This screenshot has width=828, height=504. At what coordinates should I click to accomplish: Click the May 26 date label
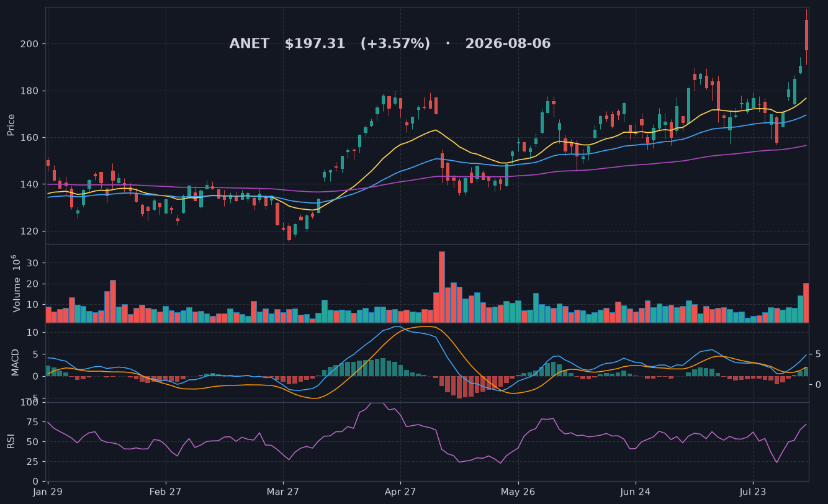(518, 492)
